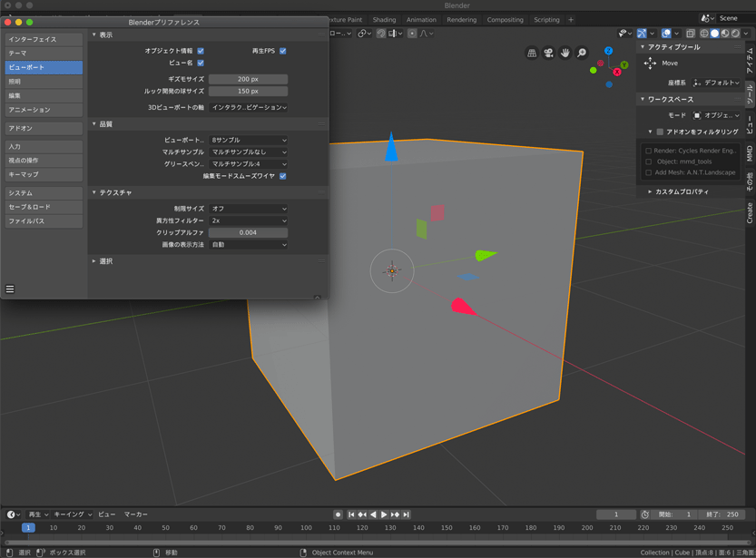This screenshot has height=558, width=756.
Task: Open 異方性フィルター dropdown
Action: (x=249, y=220)
